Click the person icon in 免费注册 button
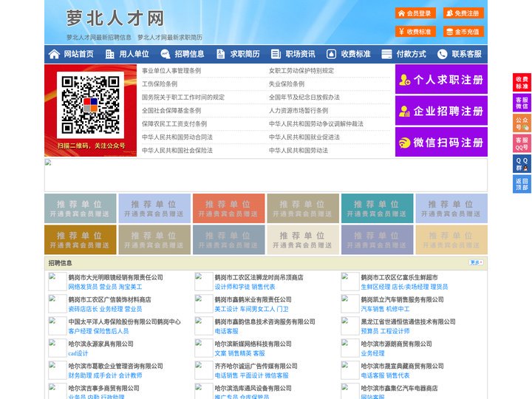Image resolution: width=532 pixels, height=399 pixels. point(449,13)
